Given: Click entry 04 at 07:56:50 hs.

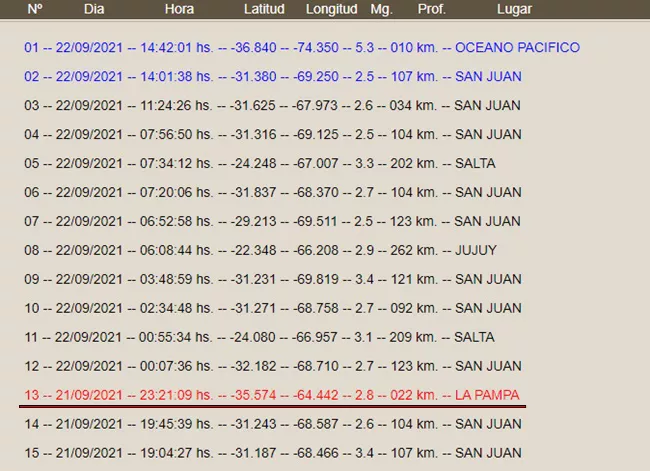Looking at the screenshot, I should tap(272, 134).
